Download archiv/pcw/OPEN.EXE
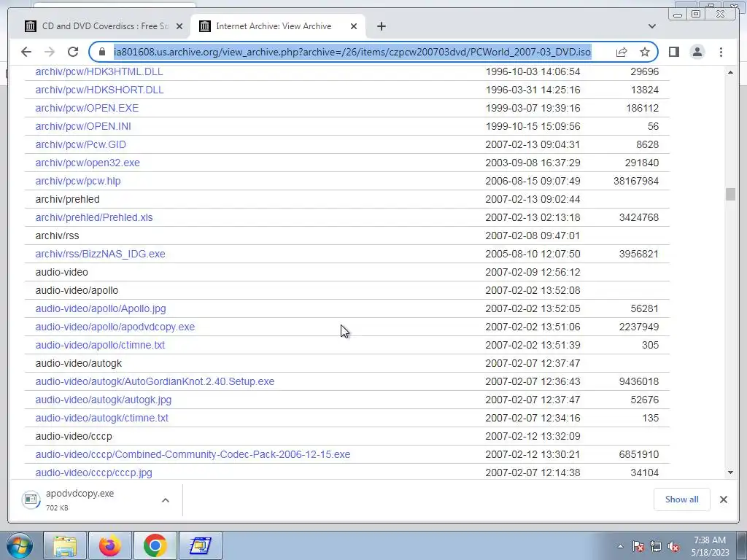Screen dimensions: 747x560 click(x=88, y=108)
